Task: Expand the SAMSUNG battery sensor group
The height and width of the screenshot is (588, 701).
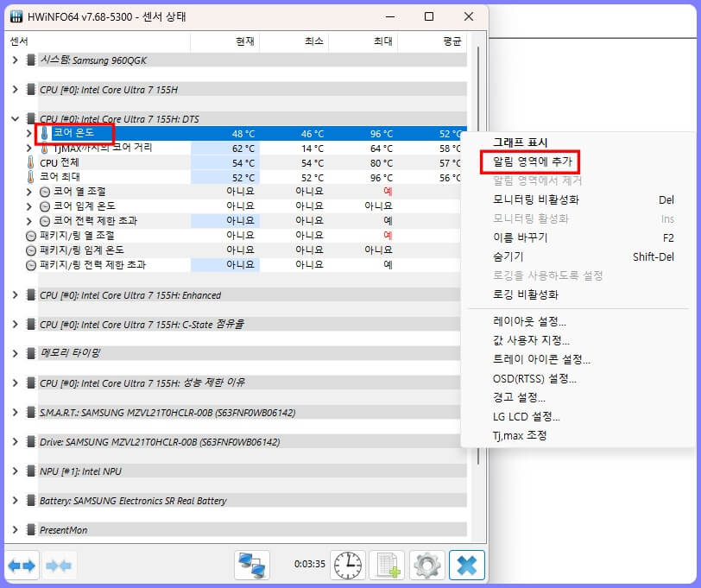Action: click(16, 501)
